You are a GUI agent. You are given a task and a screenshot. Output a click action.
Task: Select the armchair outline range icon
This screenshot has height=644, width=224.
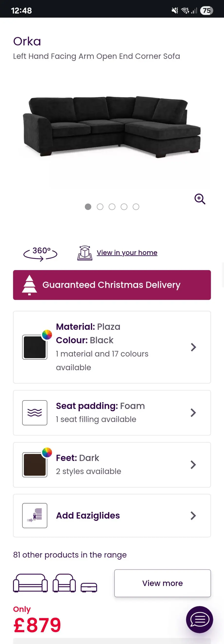tap(64, 583)
